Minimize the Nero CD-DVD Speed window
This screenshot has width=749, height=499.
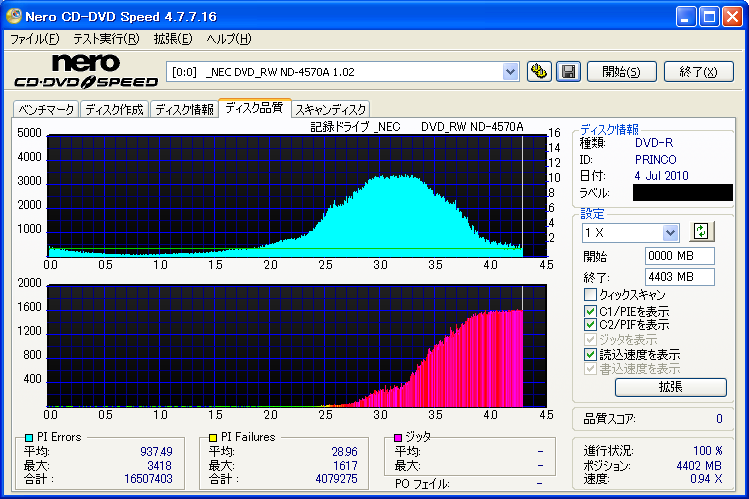point(686,17)
